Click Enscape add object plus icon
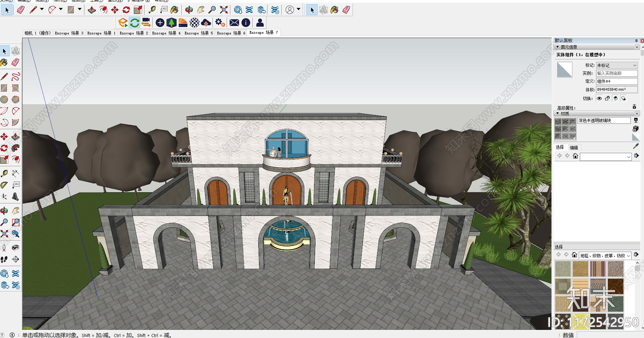This screenshot has width=644, height=338. tap(160, 23)
